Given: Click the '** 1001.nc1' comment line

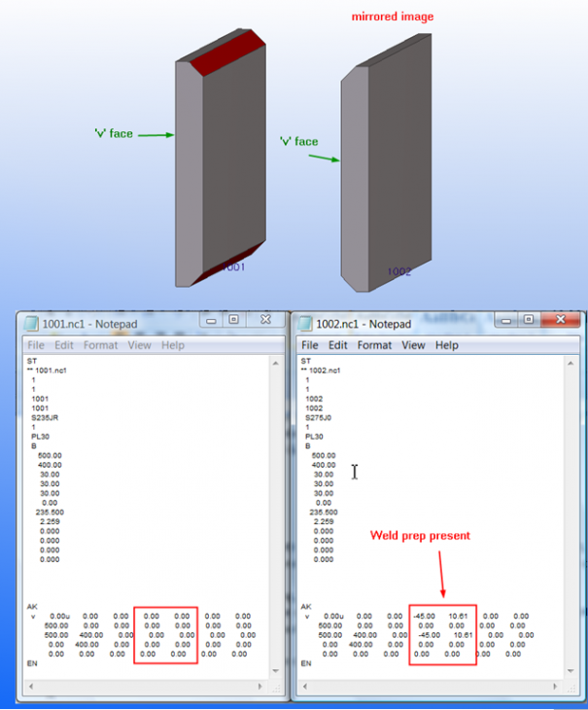Looking at the screenshot, I should point(47,371).
